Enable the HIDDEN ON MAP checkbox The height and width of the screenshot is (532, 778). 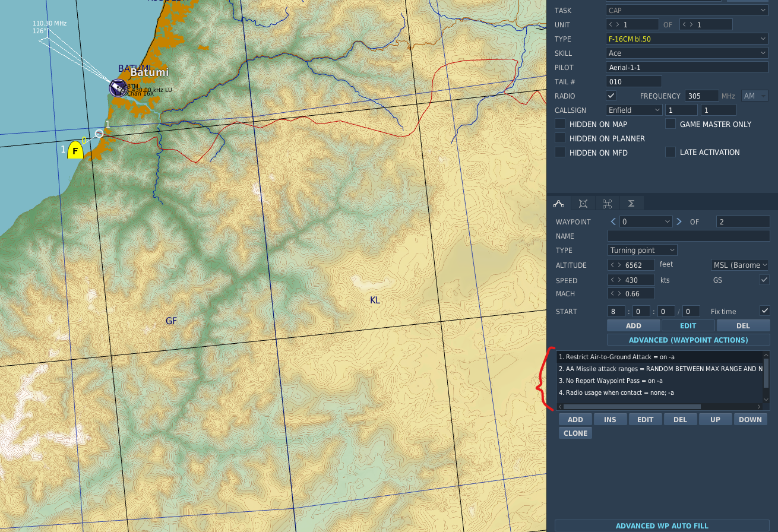coord(560,124)
